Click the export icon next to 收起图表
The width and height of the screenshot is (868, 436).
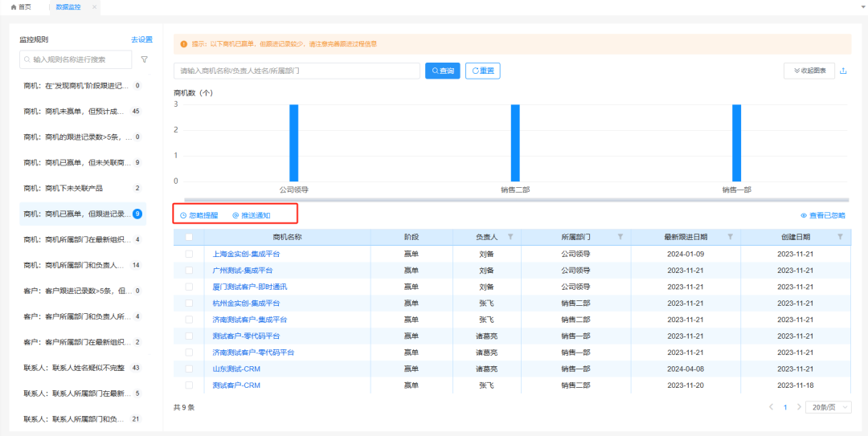pos(843,71)
